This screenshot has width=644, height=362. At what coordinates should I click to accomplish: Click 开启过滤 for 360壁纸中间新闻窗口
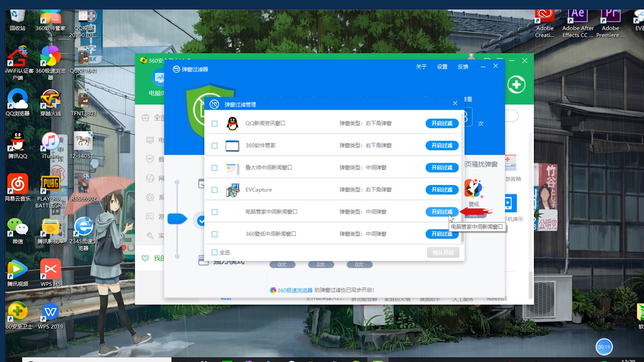click(x=442, y=234)
